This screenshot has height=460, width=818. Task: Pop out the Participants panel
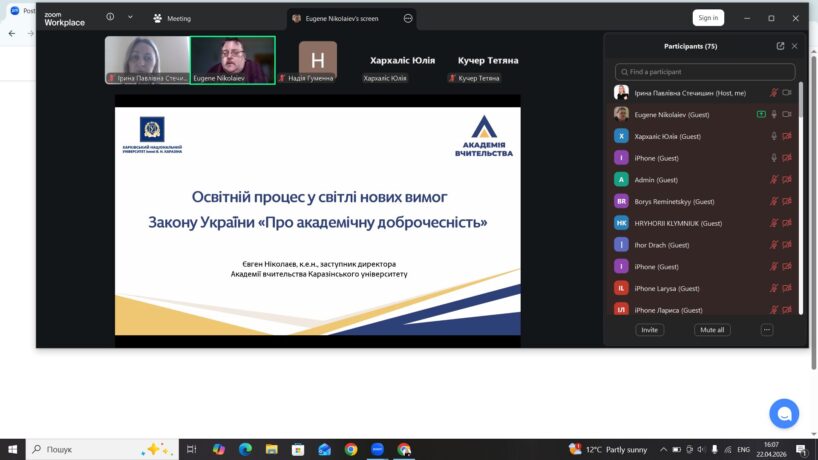coord(780,46)
